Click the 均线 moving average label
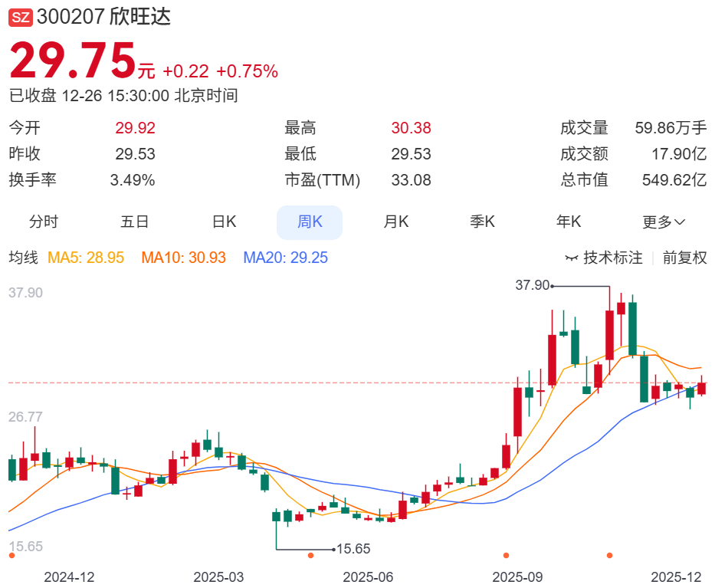The width and height of the screenshot is (715, 588). [22, 258]
